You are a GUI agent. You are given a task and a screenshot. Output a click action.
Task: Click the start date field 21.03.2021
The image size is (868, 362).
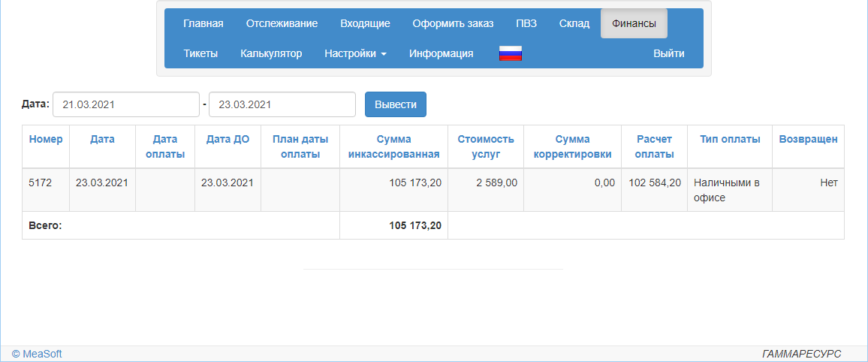pos(126,104)
